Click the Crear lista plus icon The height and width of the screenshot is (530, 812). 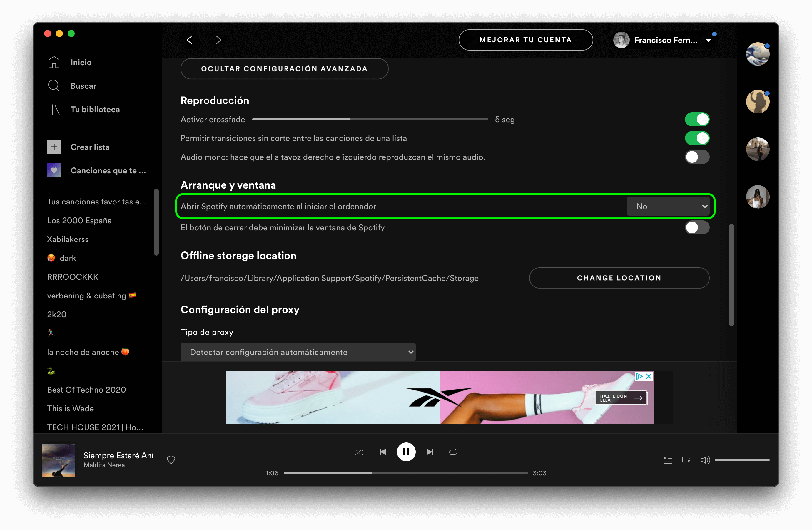(54, 147)
